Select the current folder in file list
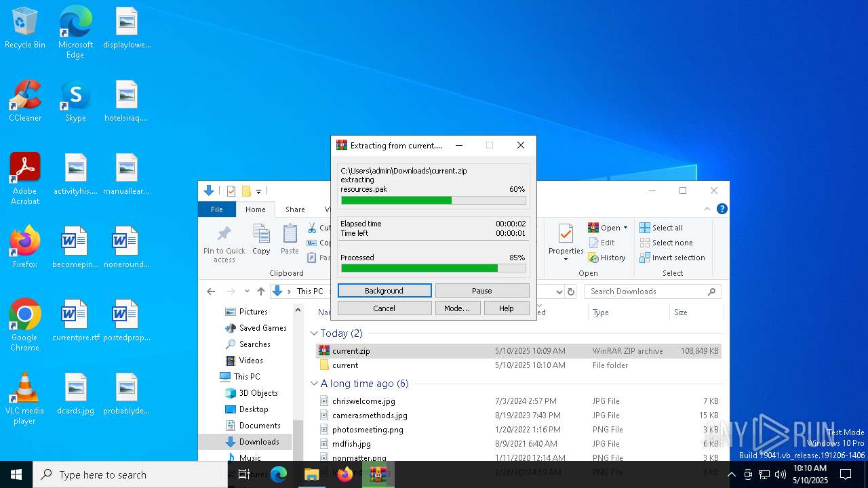The image size is (868, 488). coord(519,365)
